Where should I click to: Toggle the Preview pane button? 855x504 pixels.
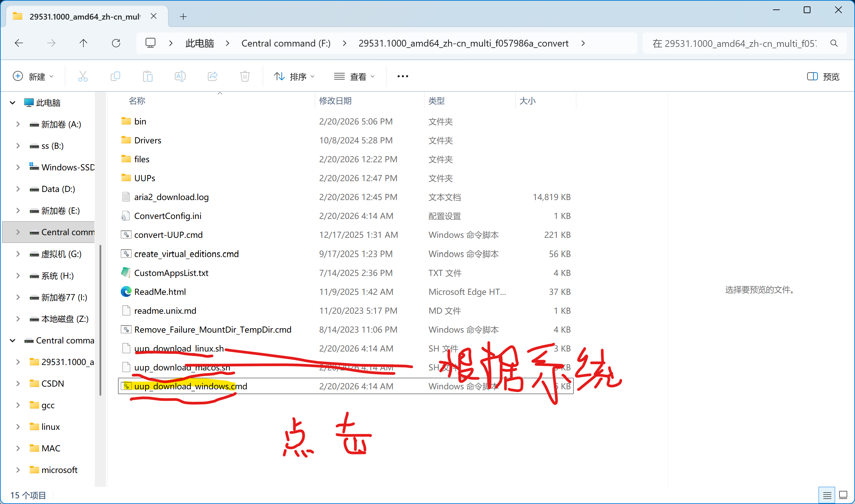click(823, 77)
